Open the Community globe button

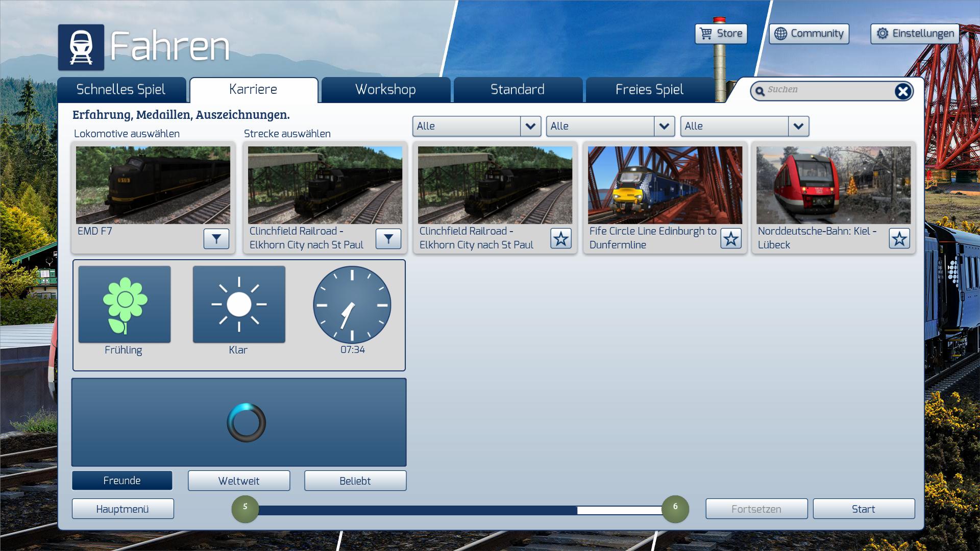[x=808, y=34]
